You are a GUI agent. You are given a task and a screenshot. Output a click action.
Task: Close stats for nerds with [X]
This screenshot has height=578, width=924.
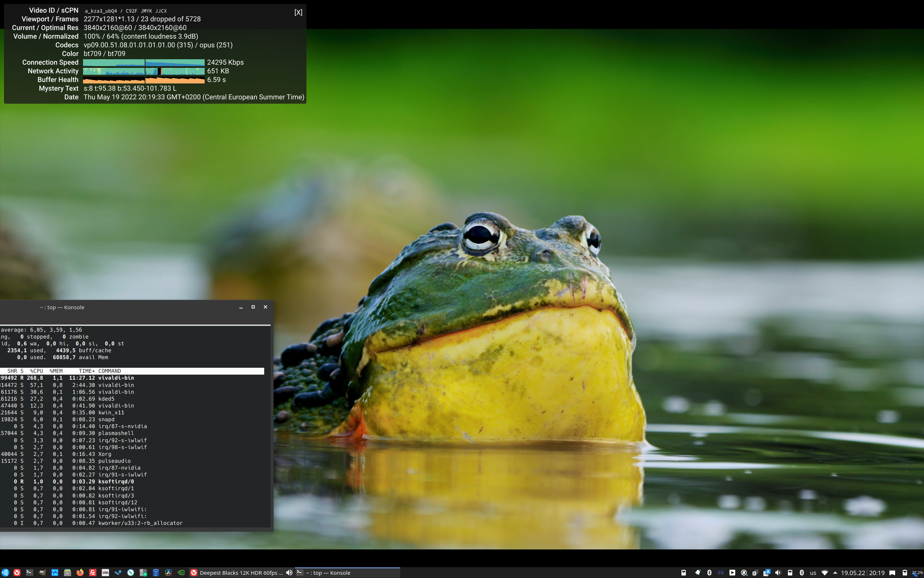pos(298,12)
